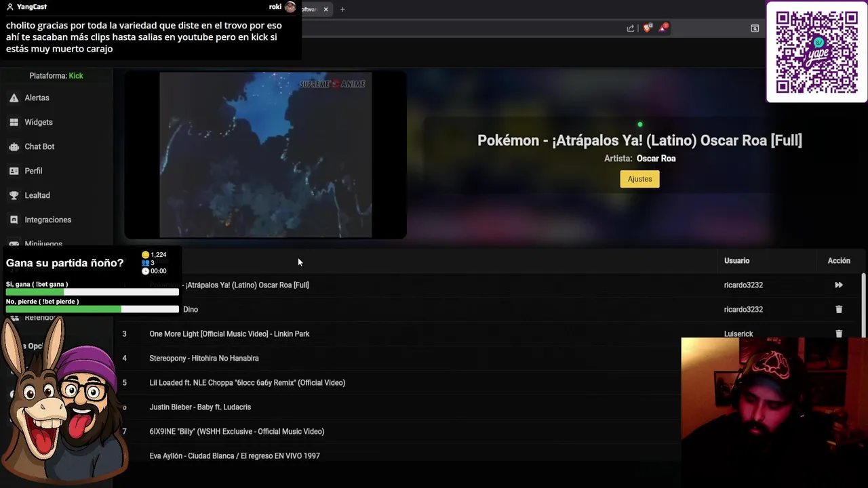This screenshot has width=868, height=488.
Task: Click the Pokémon ¡Atrápalos Ya! title heading
Action: point(639,140)
